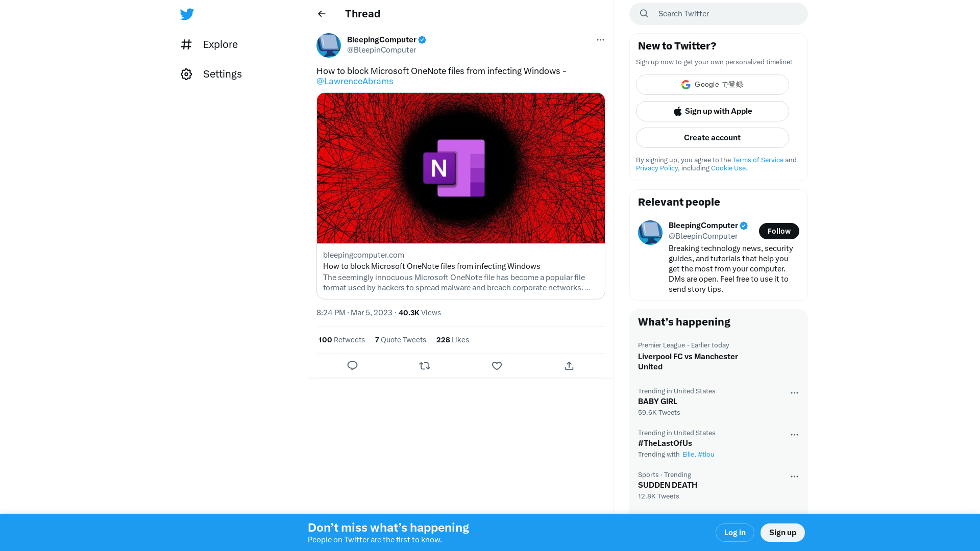Open more options for #TheLastOfUs trend

click(x=794, y=435)
